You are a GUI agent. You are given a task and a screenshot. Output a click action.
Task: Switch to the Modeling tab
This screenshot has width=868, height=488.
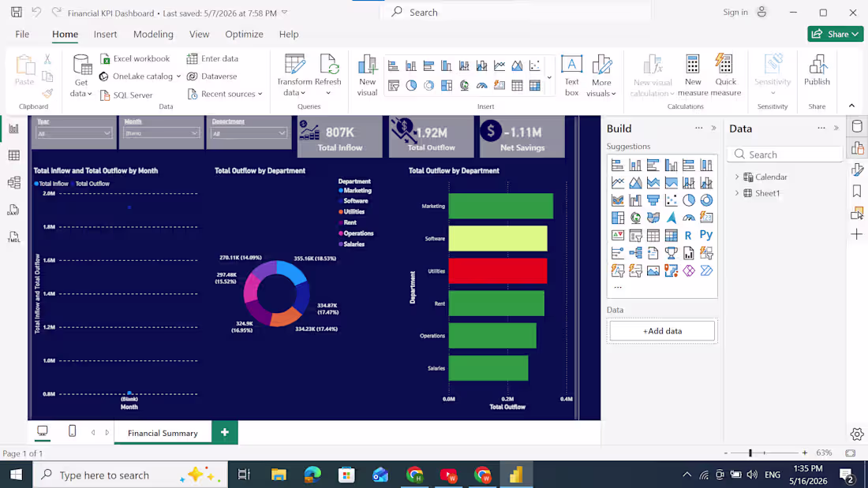pos(153,35)
